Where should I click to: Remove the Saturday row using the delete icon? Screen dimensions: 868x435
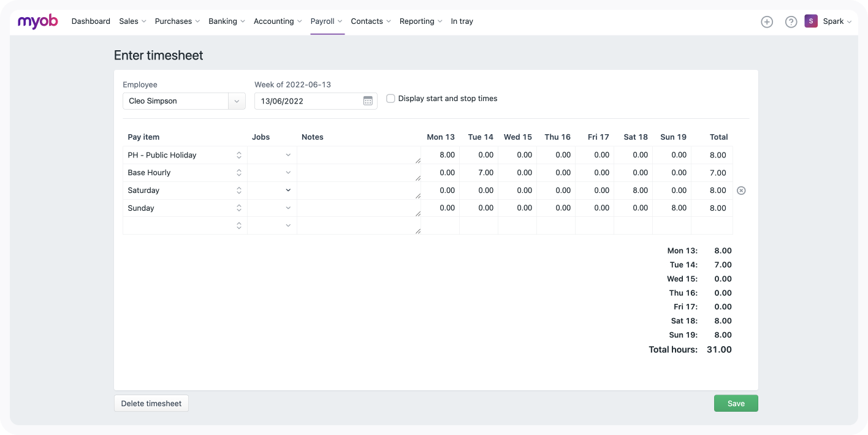pyautogui.click(x=741, y=190)
